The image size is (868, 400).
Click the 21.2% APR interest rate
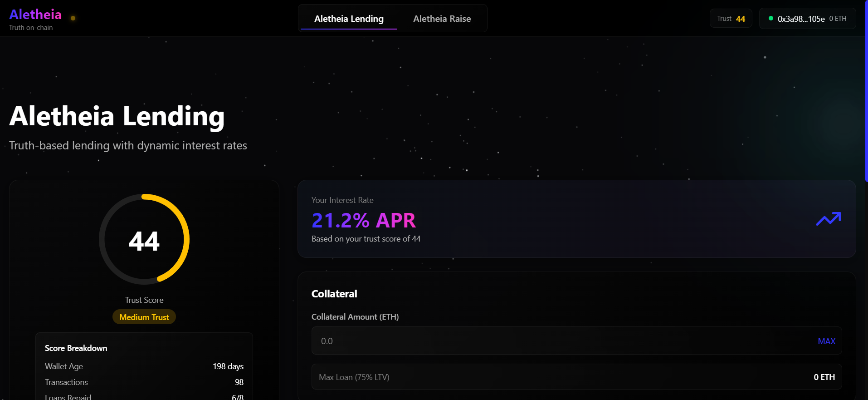point(363,221)
